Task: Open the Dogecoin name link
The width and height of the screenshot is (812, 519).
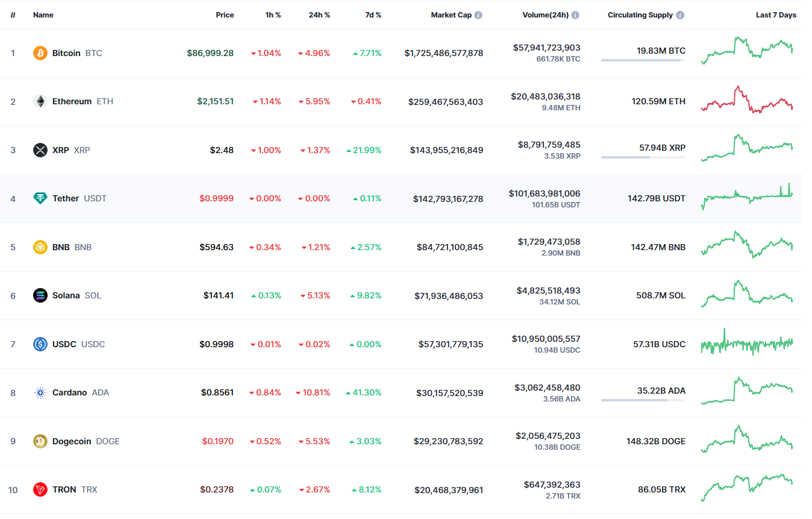Action: (72, 441)
